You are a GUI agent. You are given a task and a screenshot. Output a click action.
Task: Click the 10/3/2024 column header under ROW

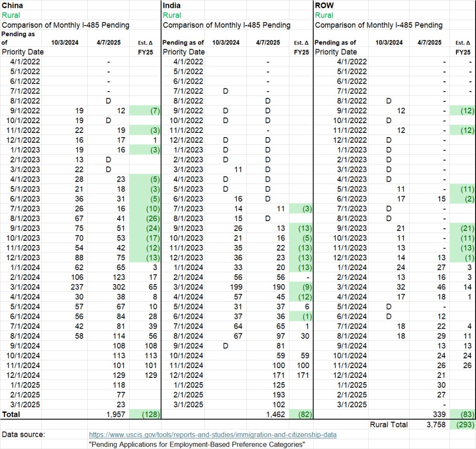[390, 42]
